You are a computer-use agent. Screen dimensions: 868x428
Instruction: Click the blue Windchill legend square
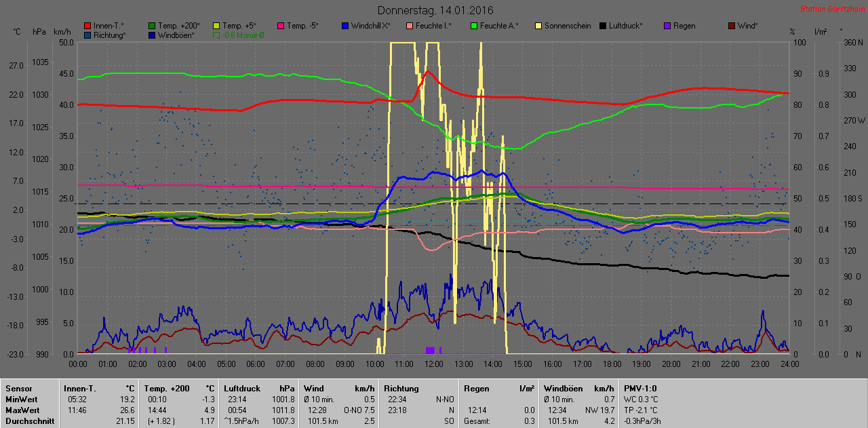tap(345, 26)
